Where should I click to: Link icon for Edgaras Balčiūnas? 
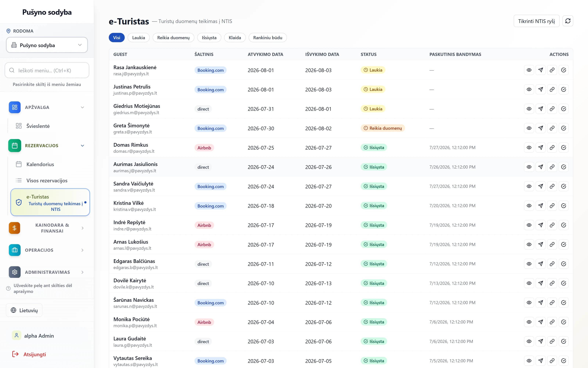click(552, 264)
